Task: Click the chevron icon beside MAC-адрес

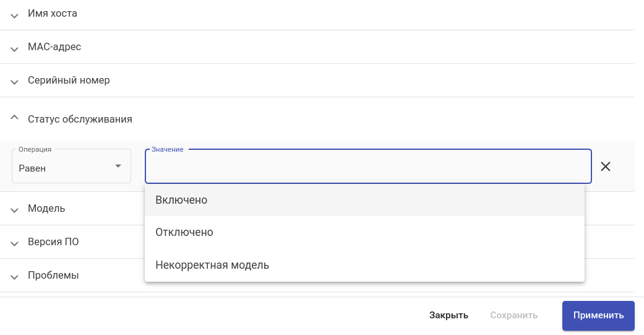Action: [15, 48]
